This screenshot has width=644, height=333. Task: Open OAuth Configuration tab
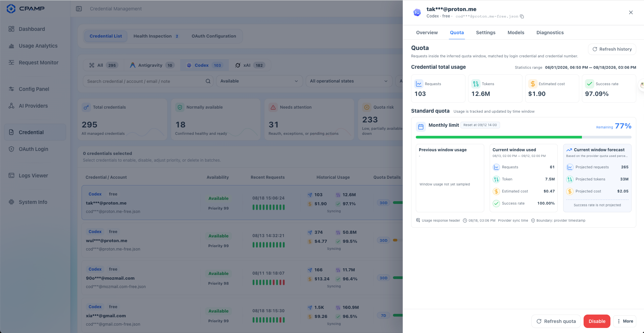[214, 36]
